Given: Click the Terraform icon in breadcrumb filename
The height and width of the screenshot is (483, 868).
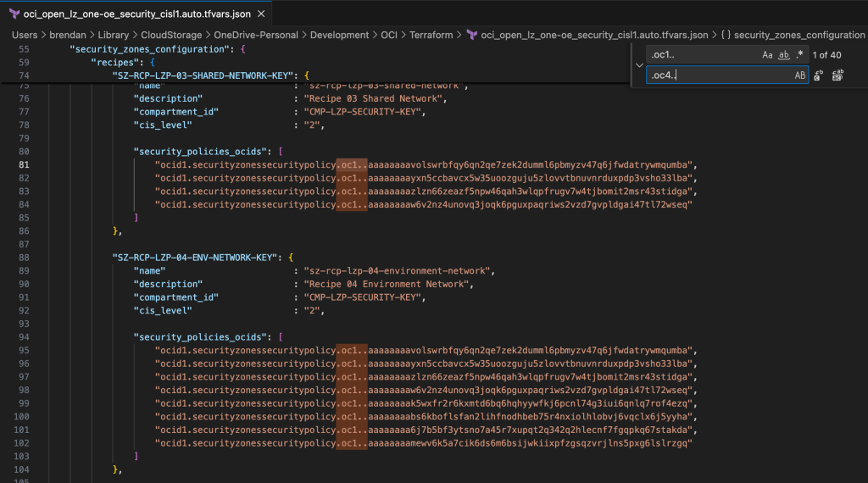Looking at the screenshot, I should click(472, 35).
